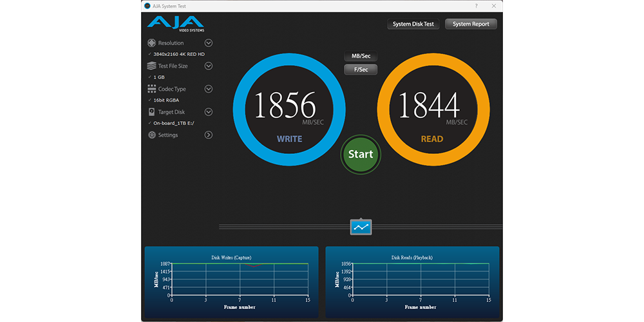Open the Settings panel arrow
644x322 pixels.
[x=209, y=135]
